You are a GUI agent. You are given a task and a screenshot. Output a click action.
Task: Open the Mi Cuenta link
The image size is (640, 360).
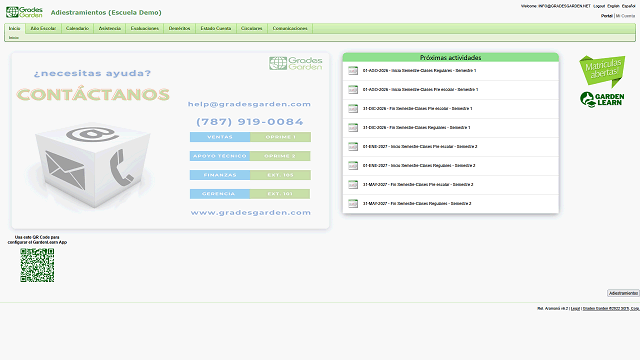[625, 16]
